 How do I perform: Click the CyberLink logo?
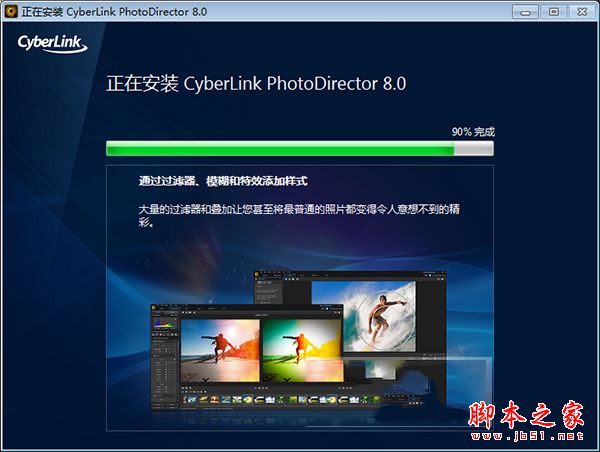[x=52, y=44]
